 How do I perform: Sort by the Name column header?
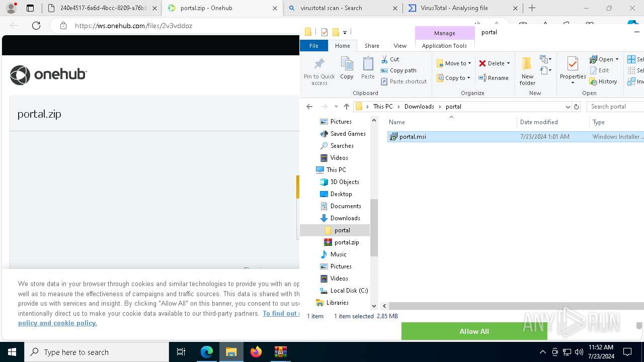pos(451,122)
